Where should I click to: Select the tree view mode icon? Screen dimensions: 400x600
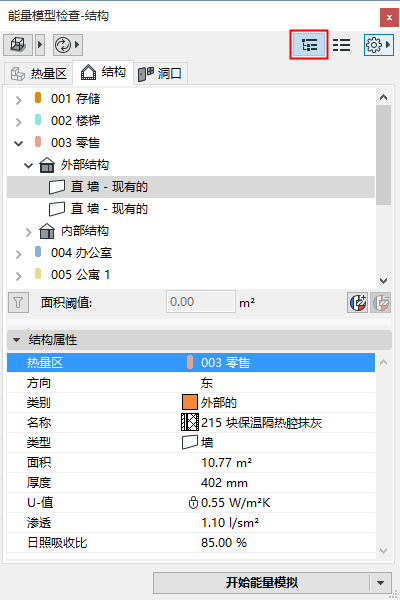click(309, 45)
